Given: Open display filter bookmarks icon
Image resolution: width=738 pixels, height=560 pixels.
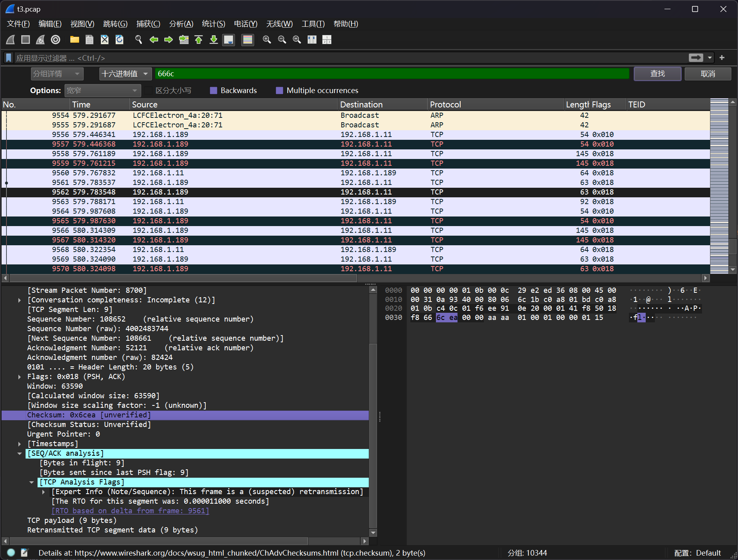Looking at the screenshot, I should click(x=8, y=58).
